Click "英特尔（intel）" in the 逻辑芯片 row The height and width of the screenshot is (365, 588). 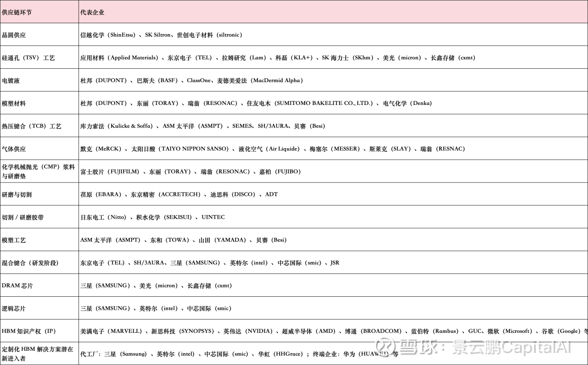pyautogui.click(x=159, y=308)
